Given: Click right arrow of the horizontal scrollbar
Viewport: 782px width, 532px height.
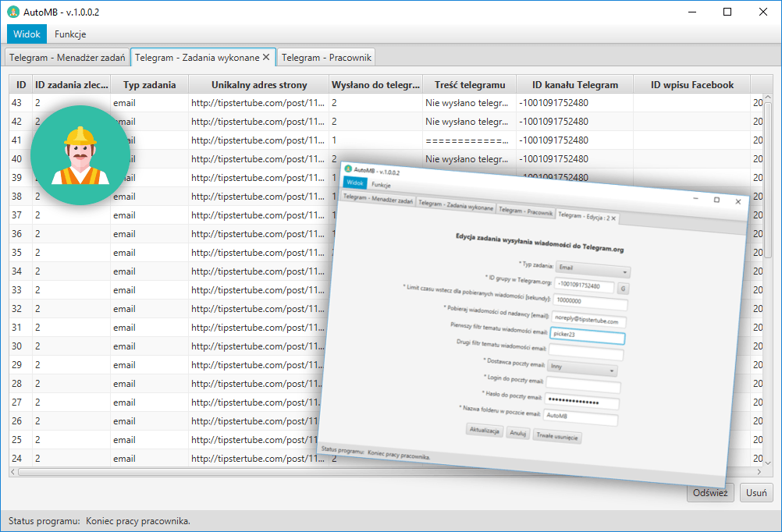Looking at the screenshot, I should pyautogui.click(x=757, y=472).
